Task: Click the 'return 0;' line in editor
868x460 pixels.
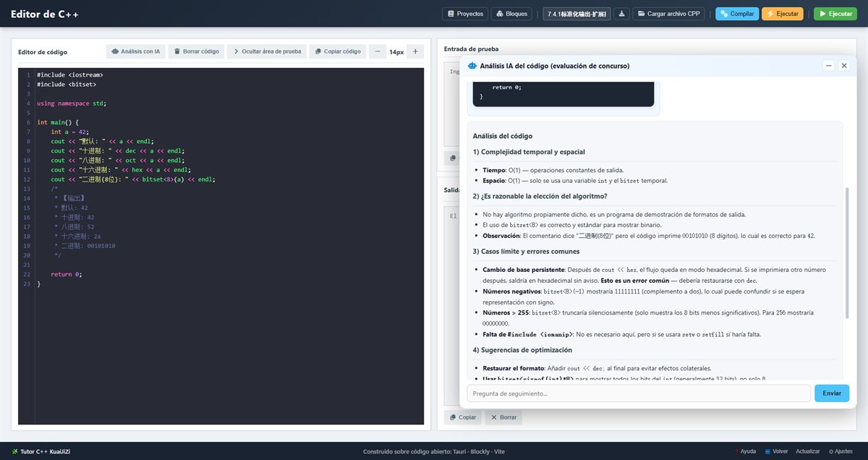Action: coord(67,274)
